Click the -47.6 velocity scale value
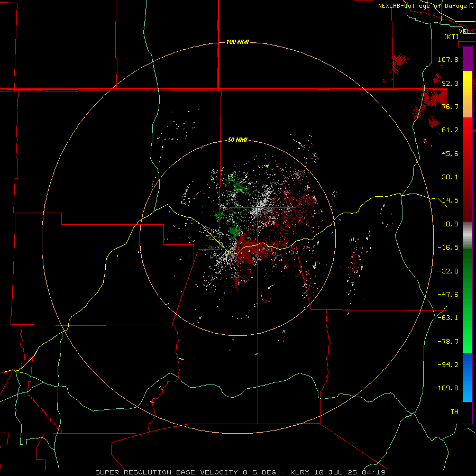The height and width of the screenshot is (476, 476). 448,295
